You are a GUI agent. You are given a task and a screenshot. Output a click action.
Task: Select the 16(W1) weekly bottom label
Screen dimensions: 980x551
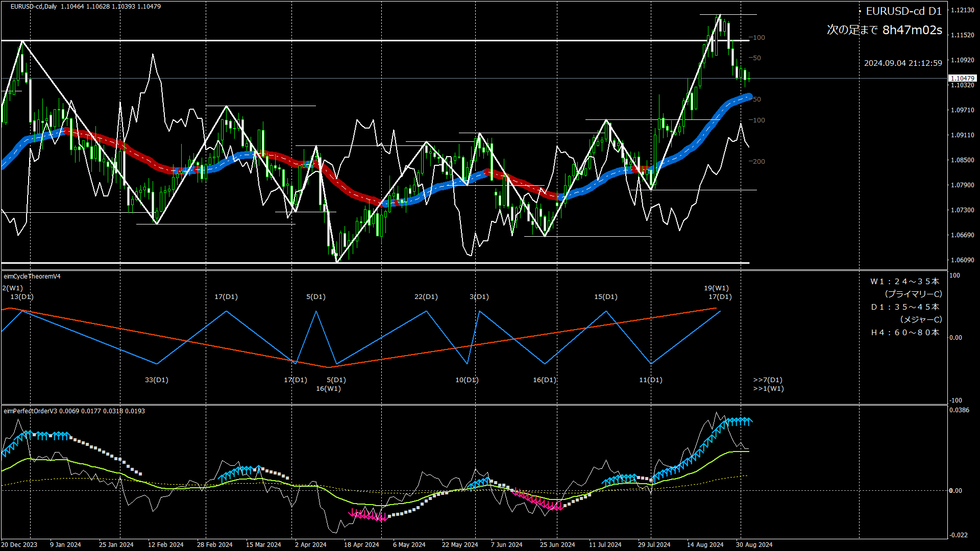coord(328,389)
